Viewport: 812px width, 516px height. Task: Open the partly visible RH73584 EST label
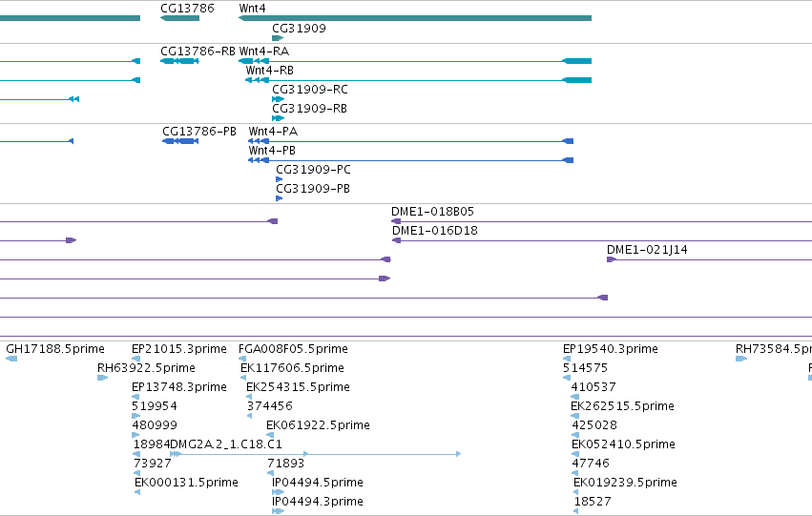774,349
